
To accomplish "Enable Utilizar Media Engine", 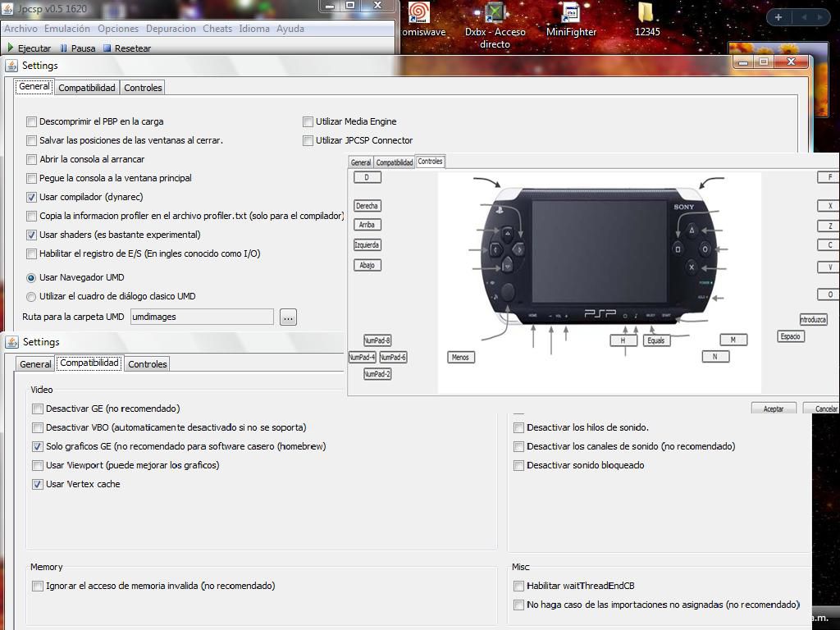I will [x=308, y=121].
